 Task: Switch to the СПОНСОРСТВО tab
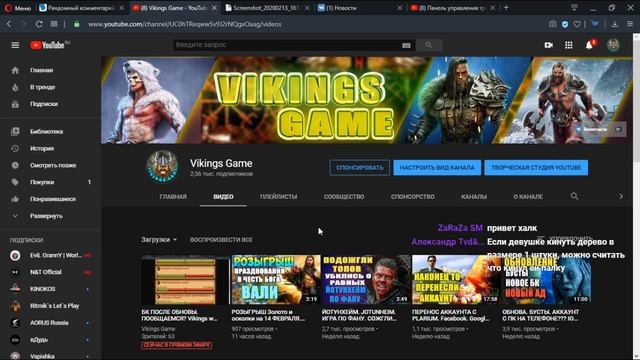(x=413, y=197)
